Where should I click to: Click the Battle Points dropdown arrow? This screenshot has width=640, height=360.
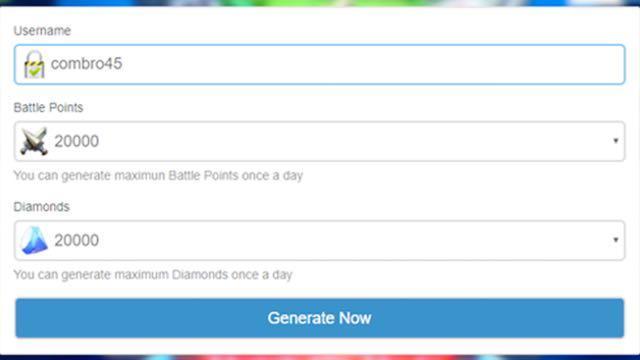pos(616,141)
